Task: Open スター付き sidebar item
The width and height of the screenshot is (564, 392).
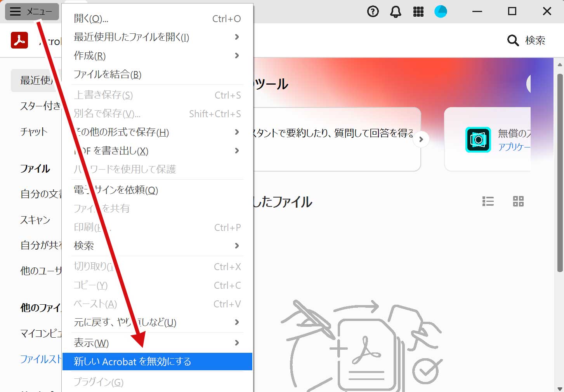Action: (41, 106)
